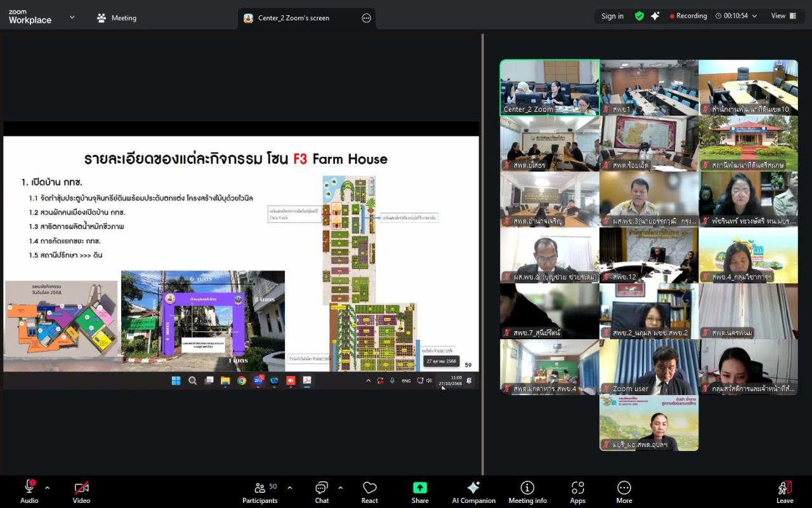Open React emoji options

point(370,491)
